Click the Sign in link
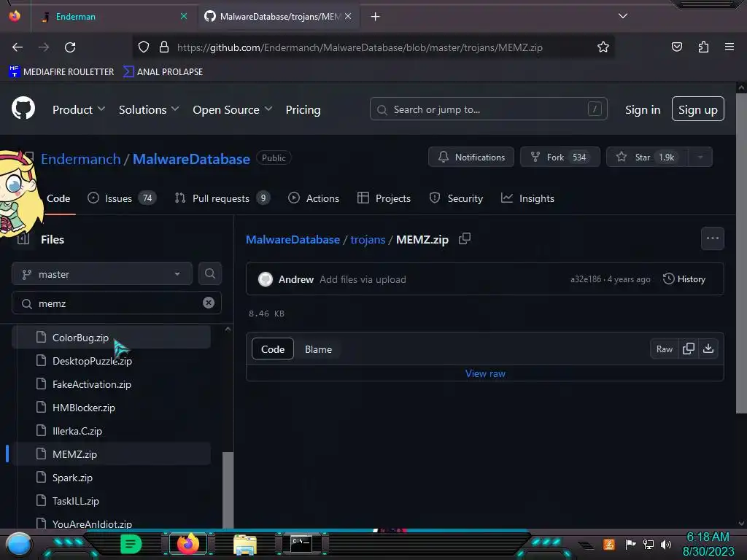Viewport: 747px width, 560px height. tap(643, 109)
